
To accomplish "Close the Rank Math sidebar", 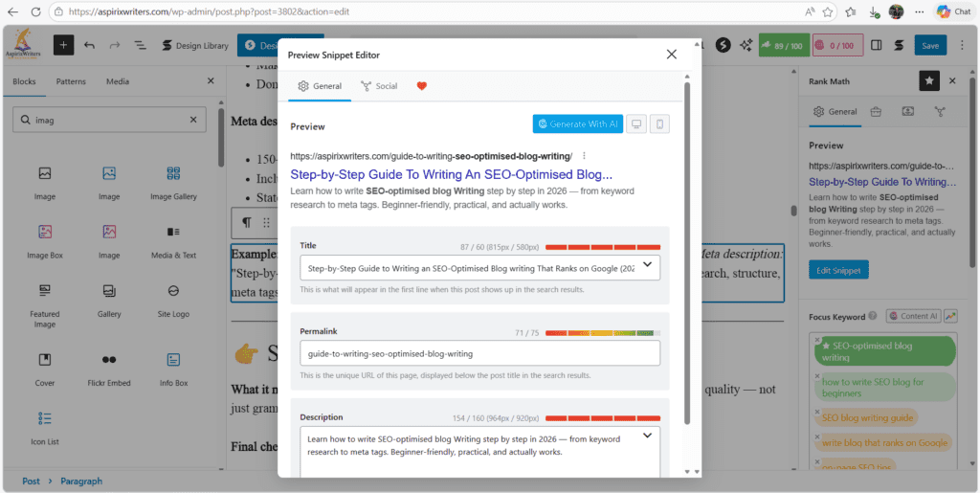I will [x=952, y=81].
